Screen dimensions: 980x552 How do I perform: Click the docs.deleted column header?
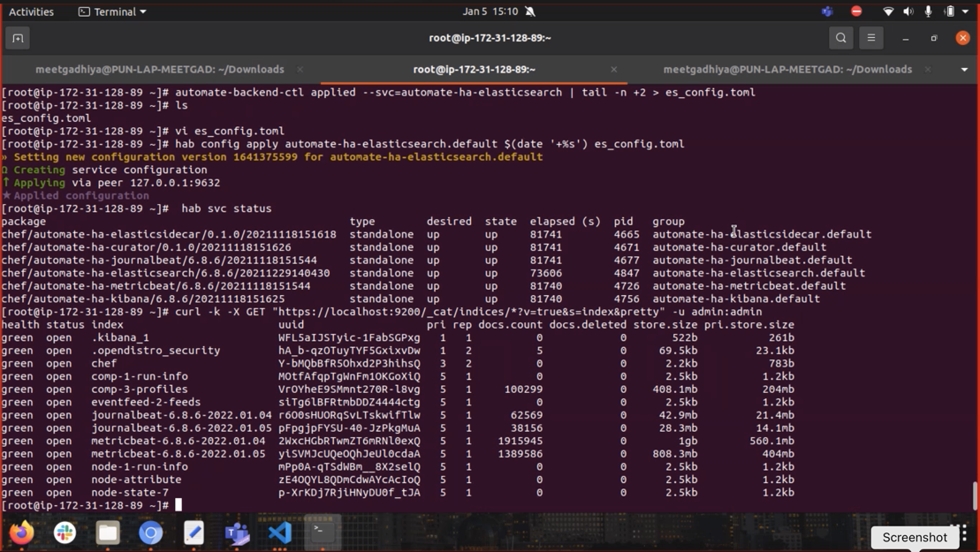point(588,325)
